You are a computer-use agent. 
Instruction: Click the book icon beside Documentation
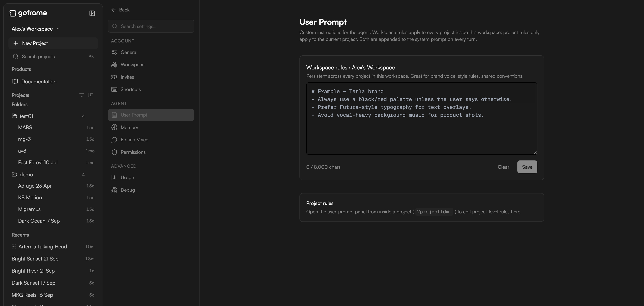pyautogui.click(x=15, y=82)
